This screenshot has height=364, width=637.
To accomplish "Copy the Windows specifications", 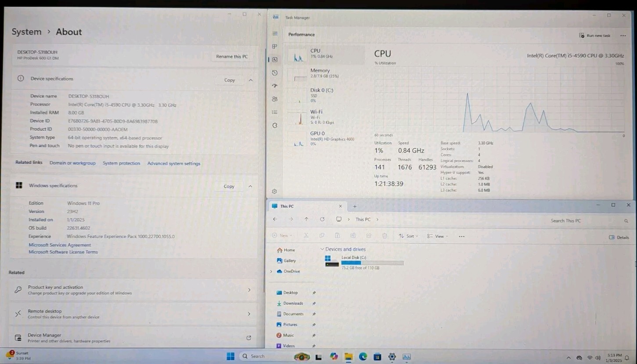I will (x=229, y=187).
